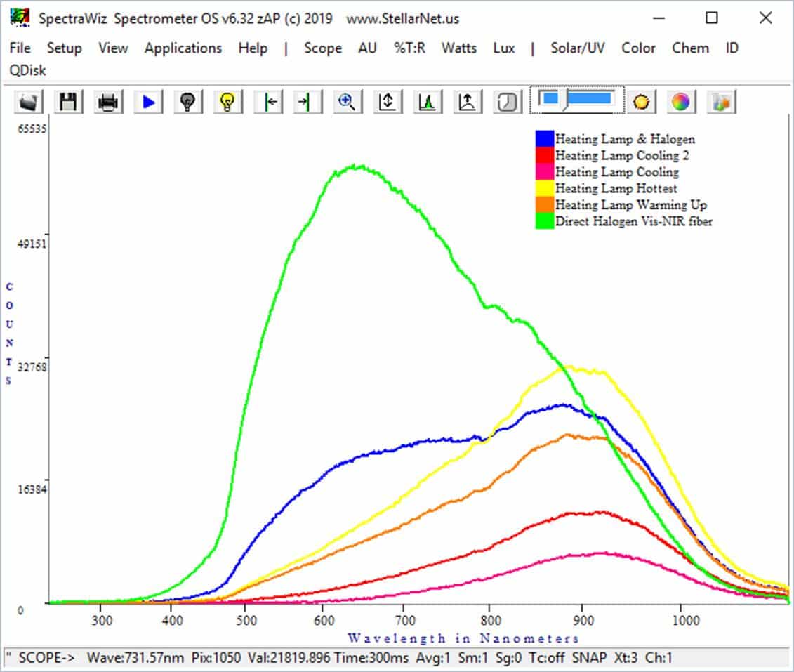Click green swatch for Direct Halogen Vis-NIR fiber
794x672 pixels.
pyautogui.click(x=544, y=220)
